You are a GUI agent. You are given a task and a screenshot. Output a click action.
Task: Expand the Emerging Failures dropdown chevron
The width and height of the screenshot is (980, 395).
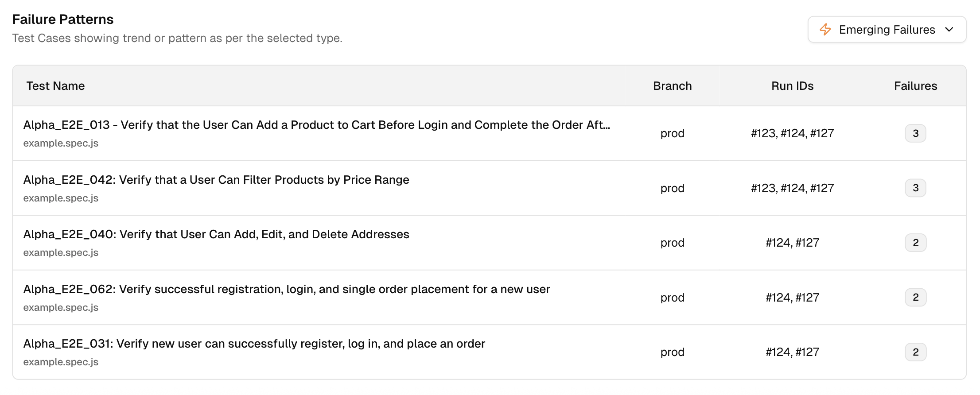click(x=949, y=30)
